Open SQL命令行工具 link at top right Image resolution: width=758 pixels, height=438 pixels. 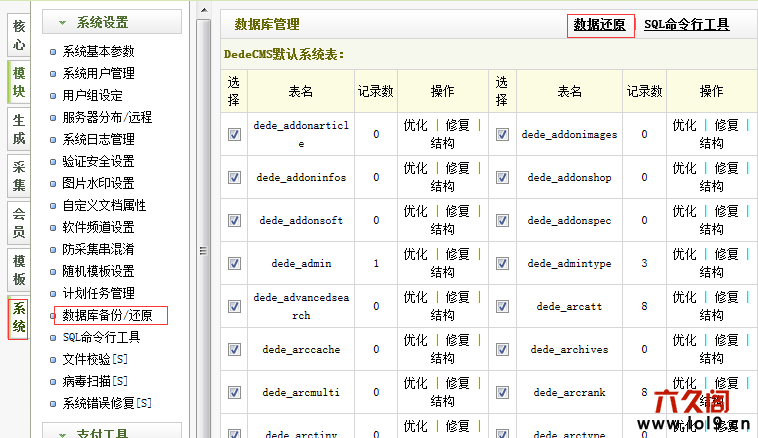pyautogui.click(x=686, y=25)
